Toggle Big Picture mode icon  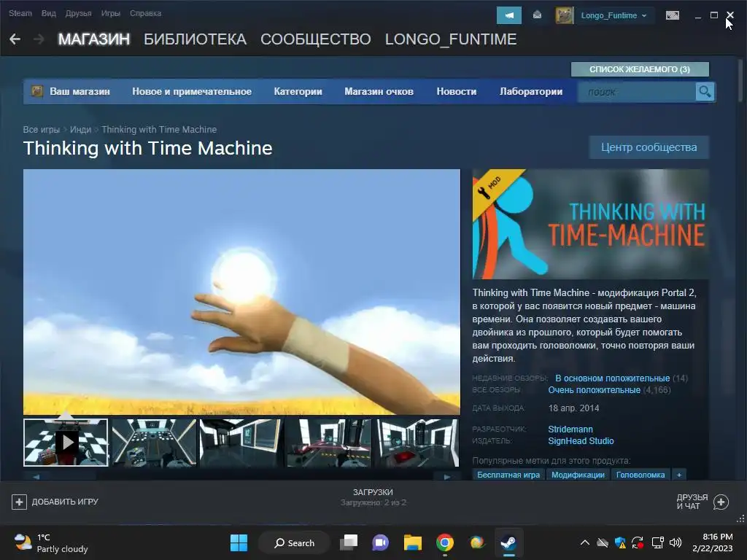pyautogui.click(x=672, y=15)
